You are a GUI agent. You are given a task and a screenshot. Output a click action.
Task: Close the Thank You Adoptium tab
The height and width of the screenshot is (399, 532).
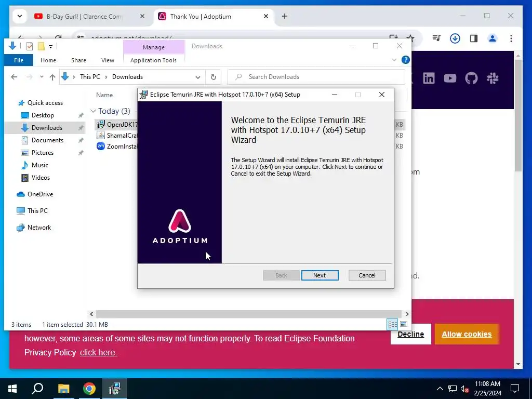(266, 16)
